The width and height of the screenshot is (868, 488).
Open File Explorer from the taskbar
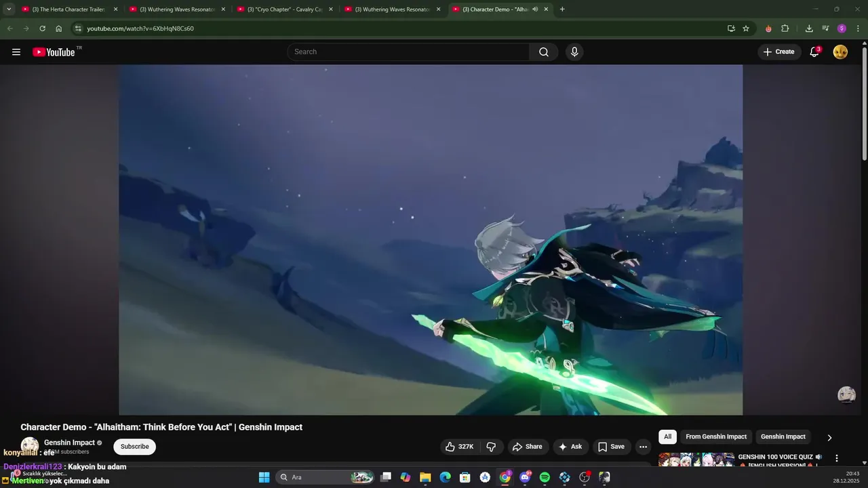[425, 477]
